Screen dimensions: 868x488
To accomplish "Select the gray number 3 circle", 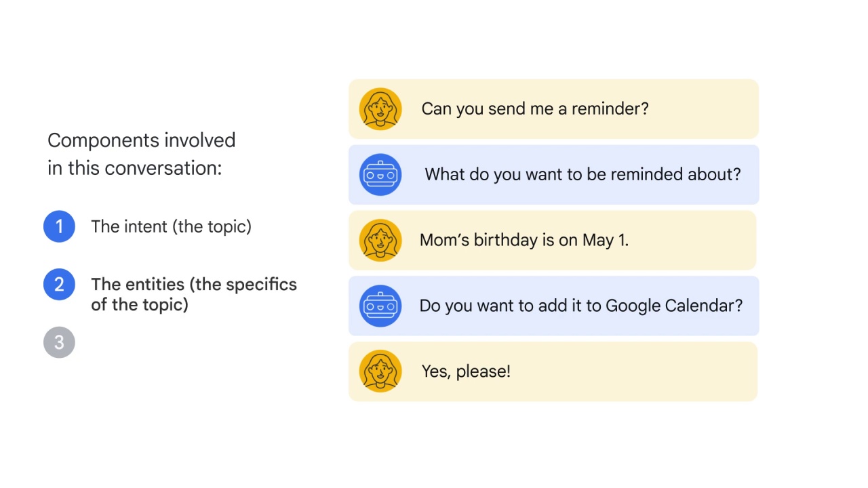I will point(59,342).
